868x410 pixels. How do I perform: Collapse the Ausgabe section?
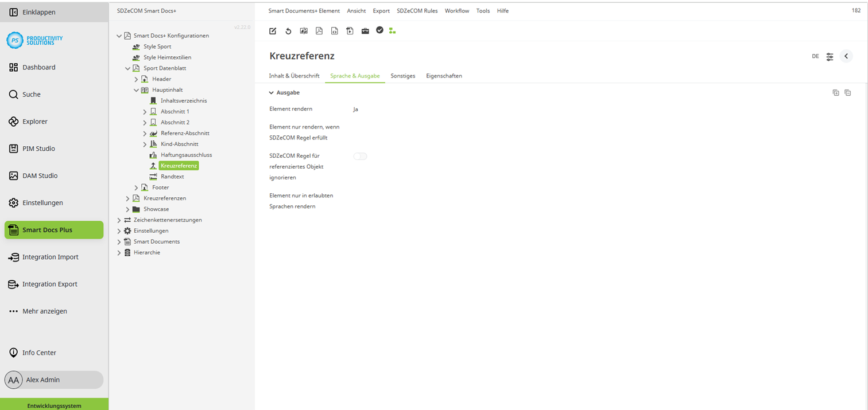coord(272,93)
